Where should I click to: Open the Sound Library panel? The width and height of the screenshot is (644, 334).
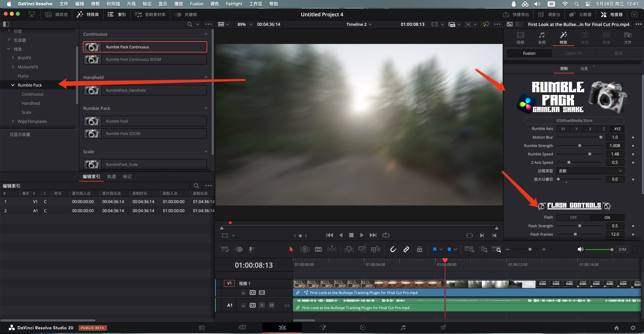click(x=150, y=14)
